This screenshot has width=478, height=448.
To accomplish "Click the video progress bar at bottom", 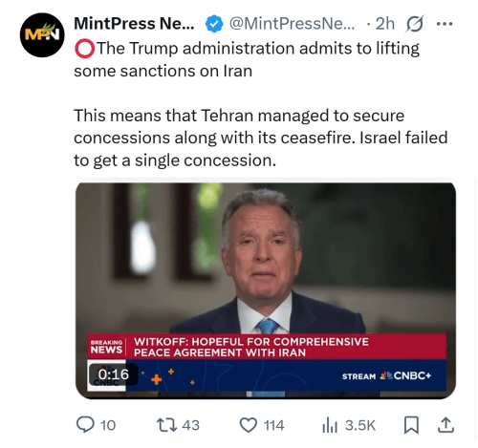I will 266,395.
